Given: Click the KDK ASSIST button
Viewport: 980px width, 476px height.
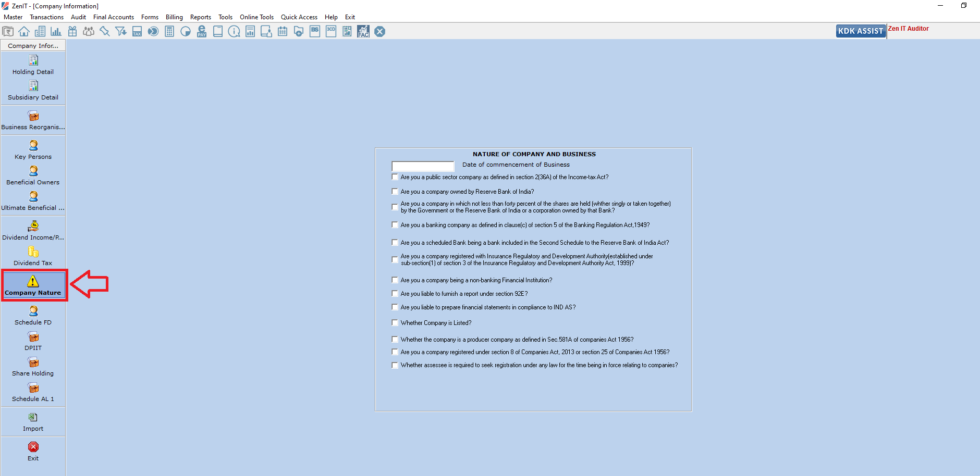Looking at the screenshot, I should click(x=861, y=31).
